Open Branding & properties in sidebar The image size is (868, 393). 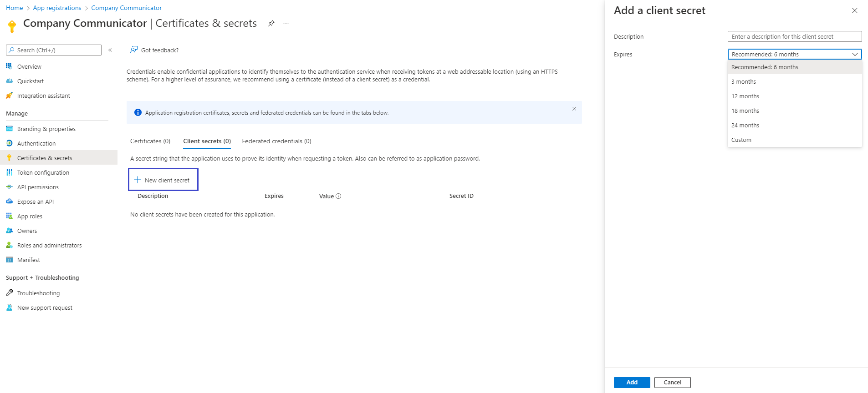46,129
